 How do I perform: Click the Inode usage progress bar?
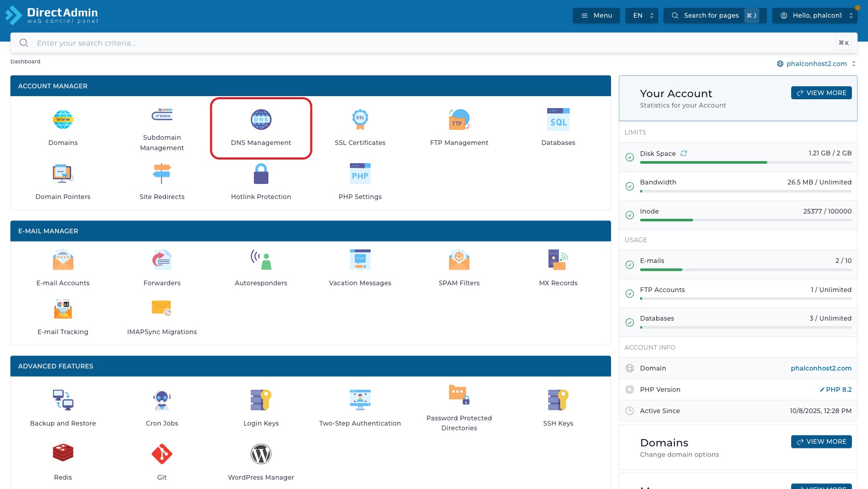point(746,220)
